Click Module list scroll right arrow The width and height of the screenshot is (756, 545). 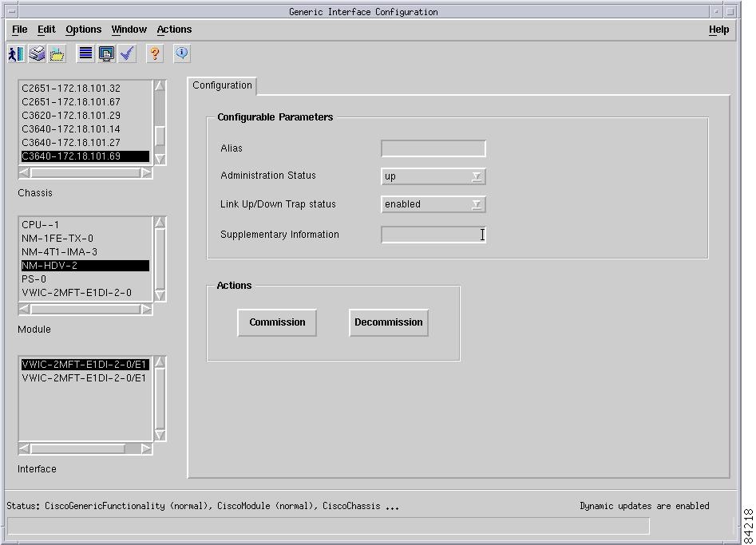tap(146, 309)
